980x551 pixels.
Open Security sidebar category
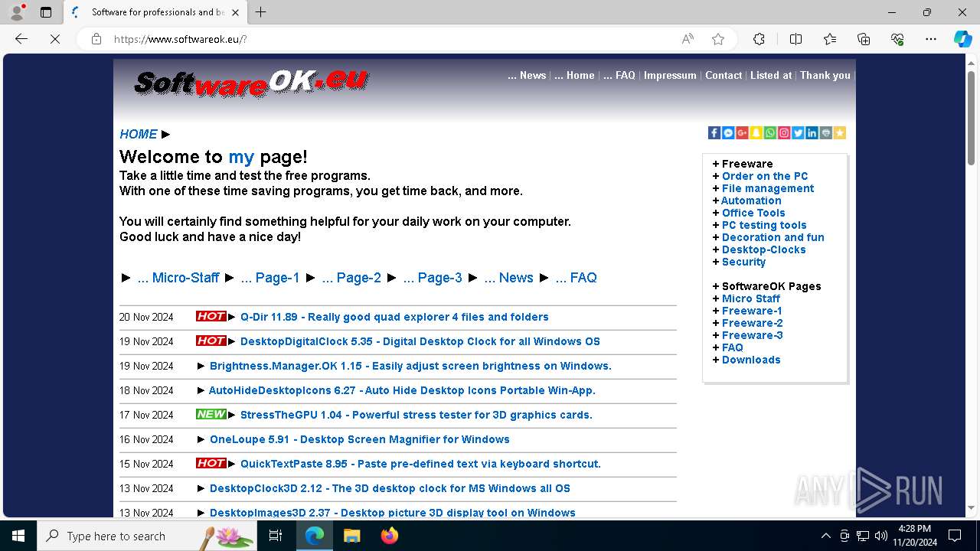point(743,262)
